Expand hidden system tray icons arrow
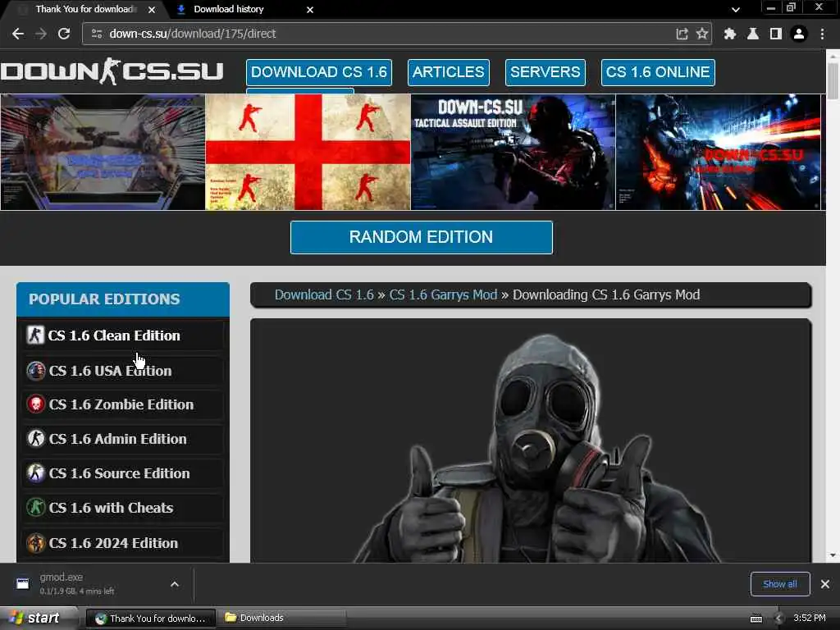Viewport: 840px width, 630px height. [778, 619]
